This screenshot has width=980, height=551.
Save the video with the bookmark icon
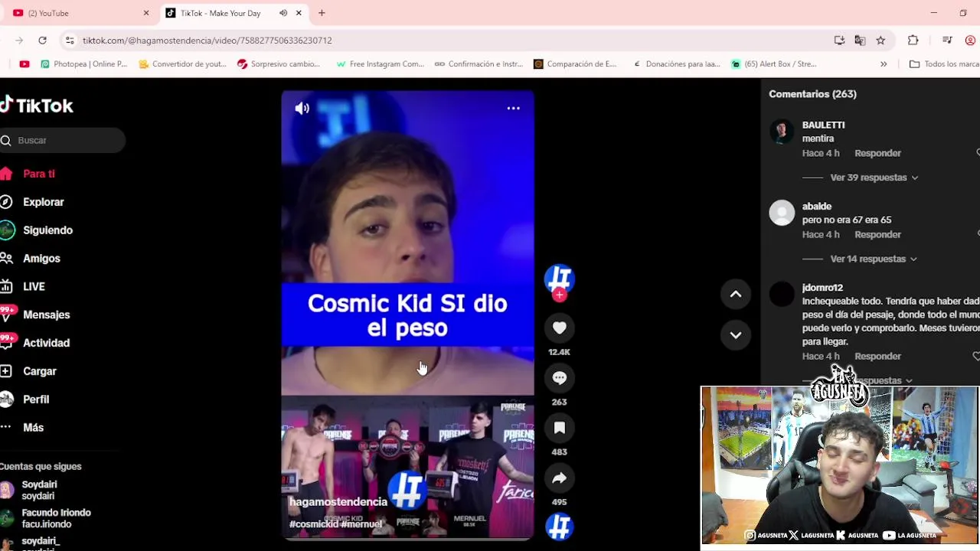pos(560,428)
